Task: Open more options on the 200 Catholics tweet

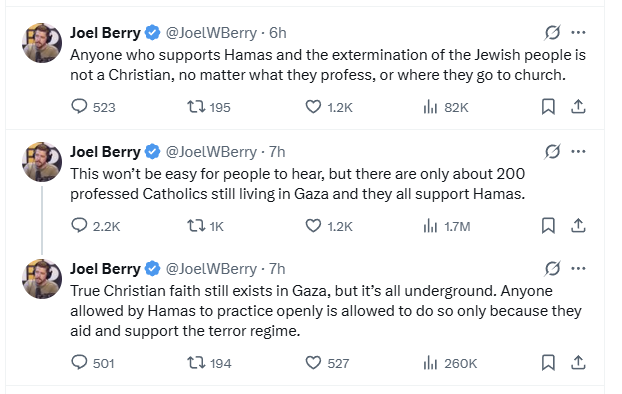Action: 578,152
